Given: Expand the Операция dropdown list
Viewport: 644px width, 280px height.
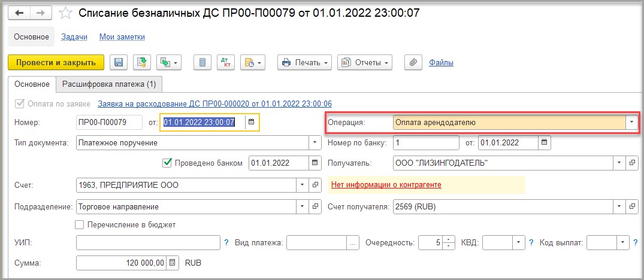Looking at the screenshot, I should (x=631, y=122).
